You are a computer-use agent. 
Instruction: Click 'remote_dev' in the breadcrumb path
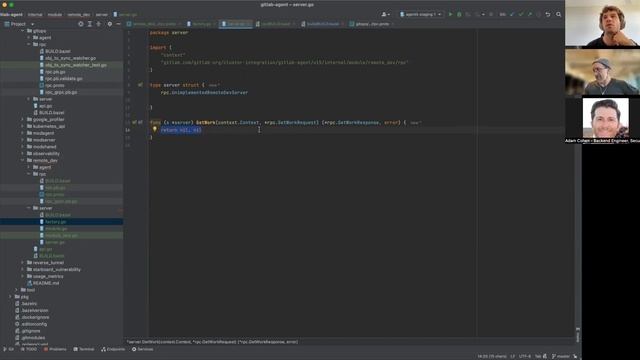(x=79, y=15)
